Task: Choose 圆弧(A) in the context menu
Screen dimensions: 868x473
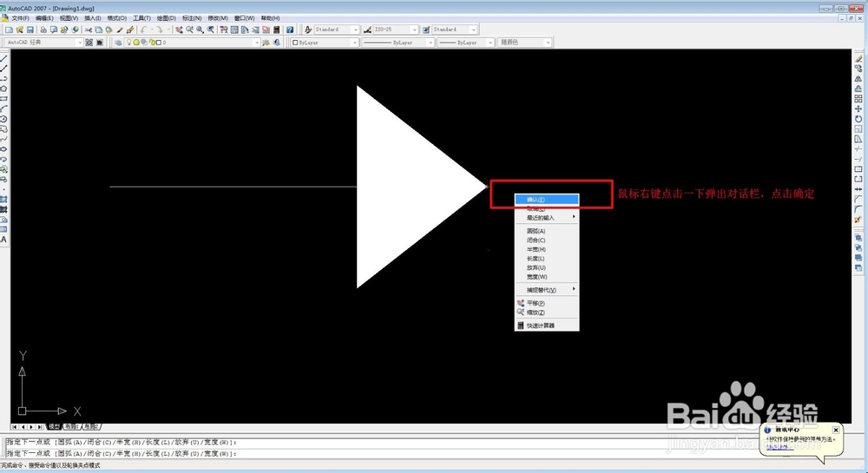Action: pos(547,231)
